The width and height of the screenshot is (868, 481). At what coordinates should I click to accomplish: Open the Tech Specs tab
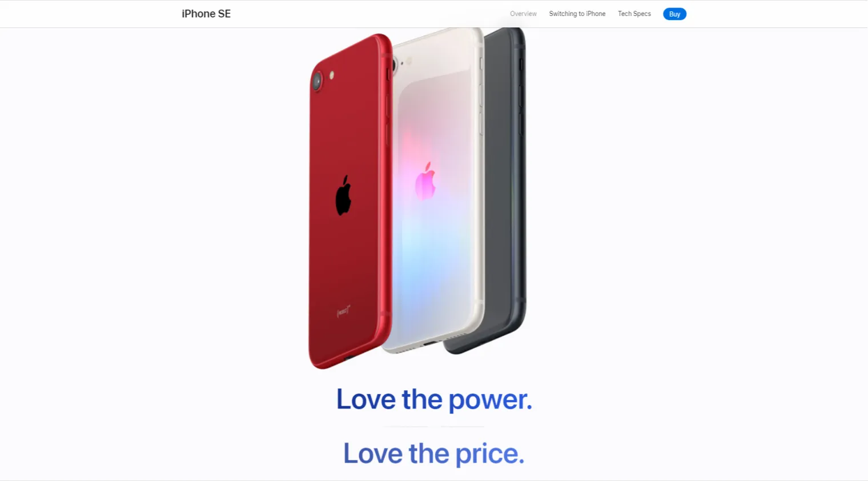[634, 14]
